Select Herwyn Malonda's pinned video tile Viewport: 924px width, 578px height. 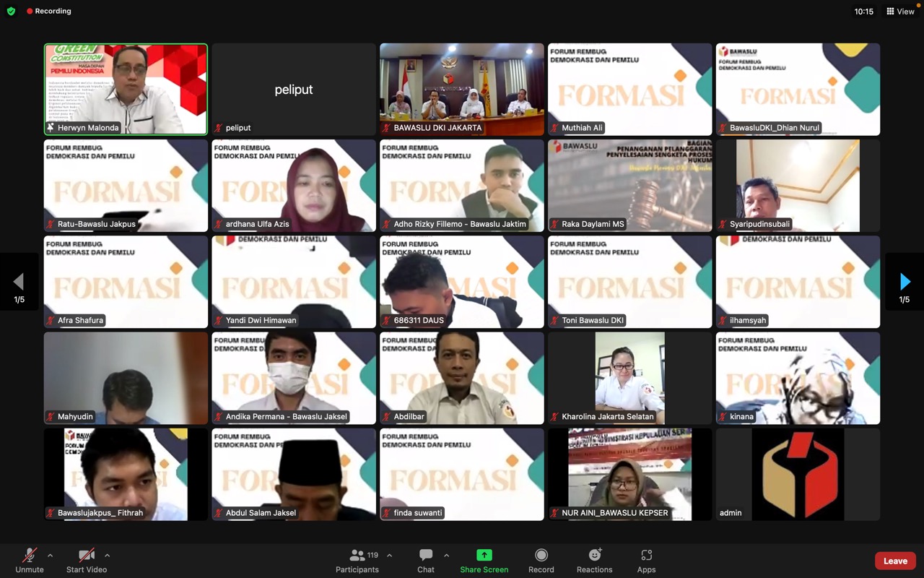126,89
